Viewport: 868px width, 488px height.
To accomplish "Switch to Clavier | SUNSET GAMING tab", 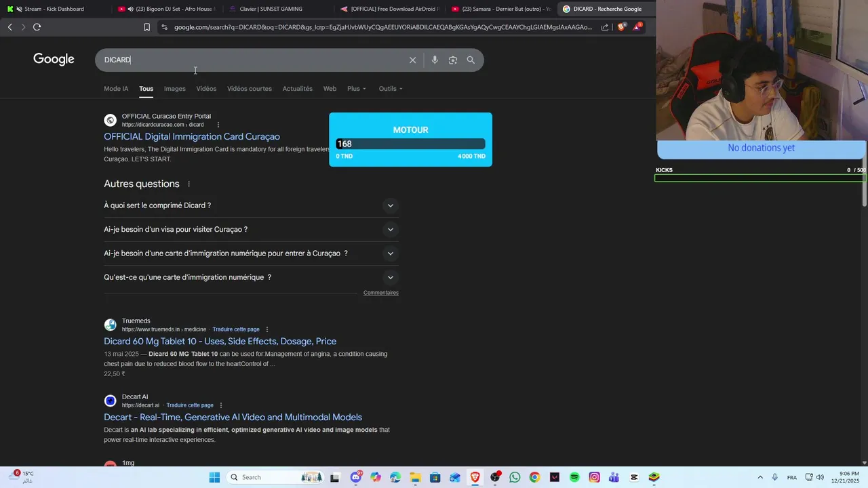I will pos(271,9).
